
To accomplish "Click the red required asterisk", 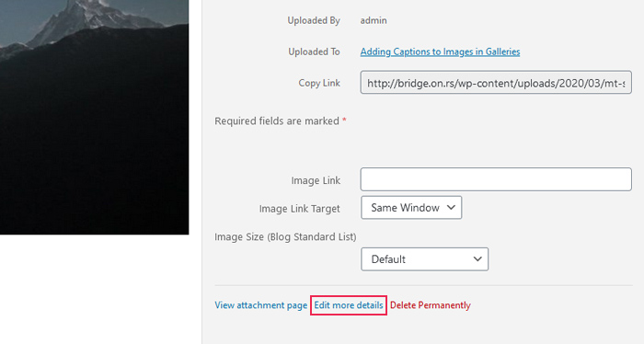I will (x=345, y=120).
